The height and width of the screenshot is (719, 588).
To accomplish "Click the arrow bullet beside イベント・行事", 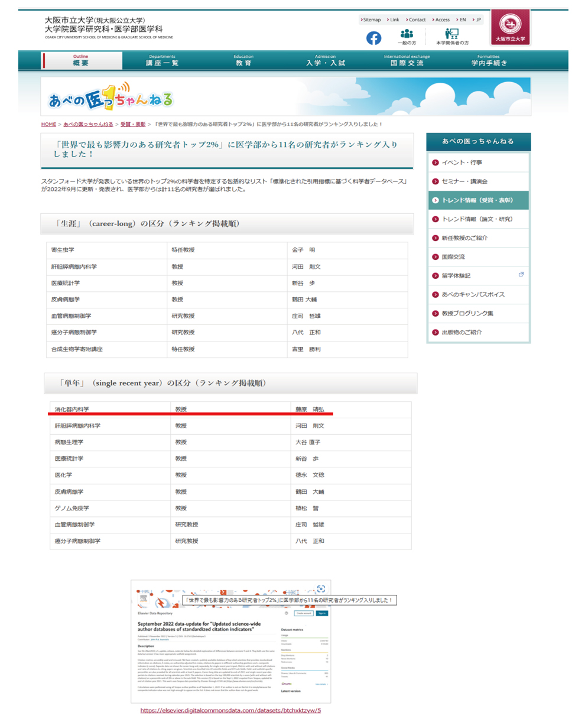I will click(x=436, y=162).
